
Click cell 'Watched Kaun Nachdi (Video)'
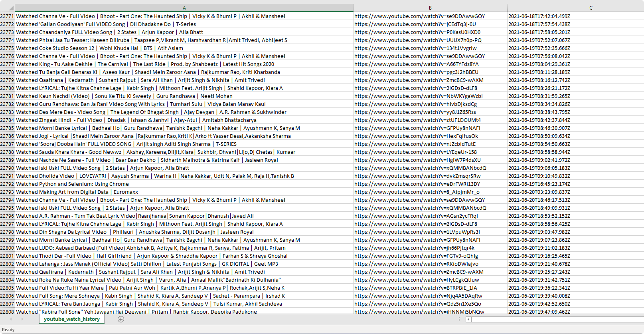click(184, 96)
